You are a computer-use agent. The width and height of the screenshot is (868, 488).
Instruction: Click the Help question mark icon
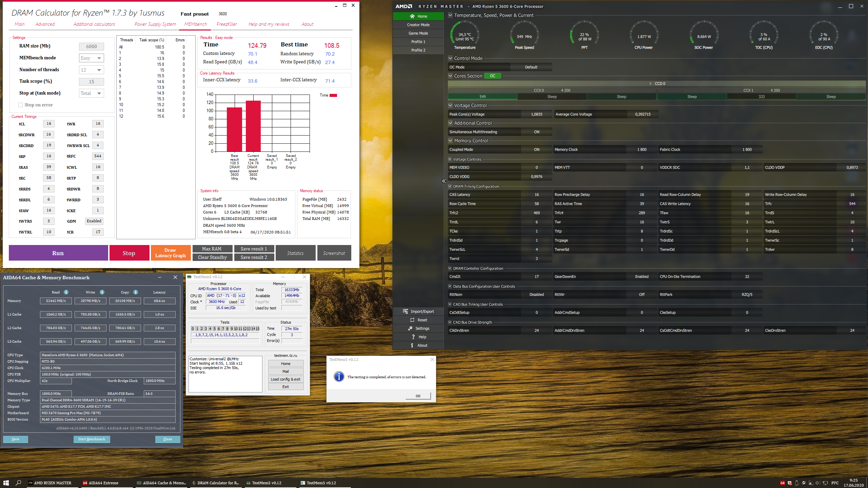(413, 337)
